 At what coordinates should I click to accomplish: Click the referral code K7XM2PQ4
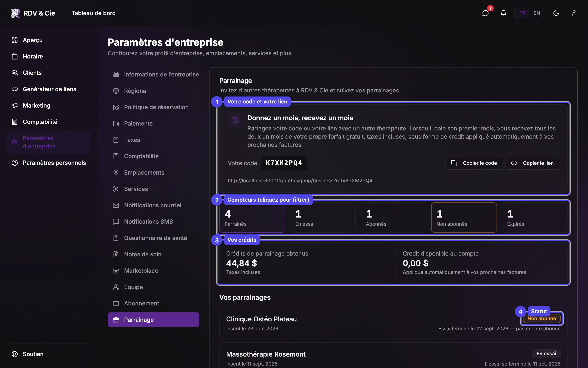coord(284,163)
